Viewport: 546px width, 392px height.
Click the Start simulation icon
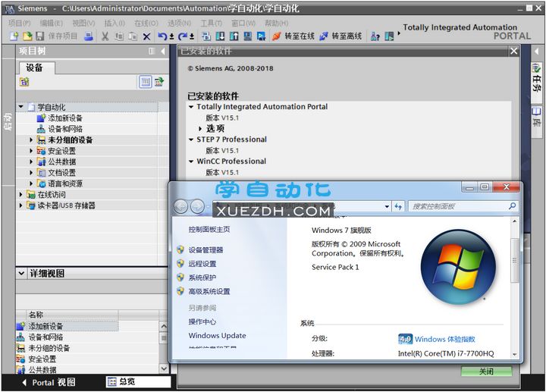pos(247,36)
